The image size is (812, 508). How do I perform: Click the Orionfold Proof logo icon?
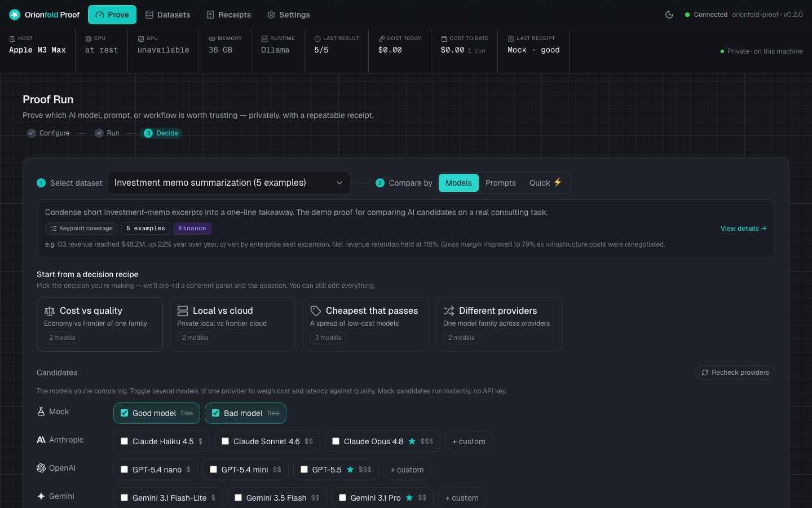pyautogui.click(x=15, y=15)
